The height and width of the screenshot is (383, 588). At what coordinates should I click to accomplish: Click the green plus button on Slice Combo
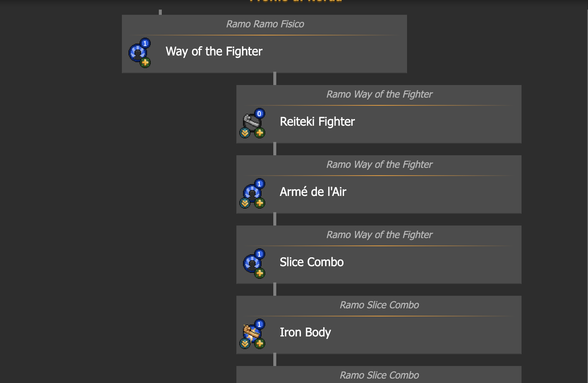tap(260, 273)
